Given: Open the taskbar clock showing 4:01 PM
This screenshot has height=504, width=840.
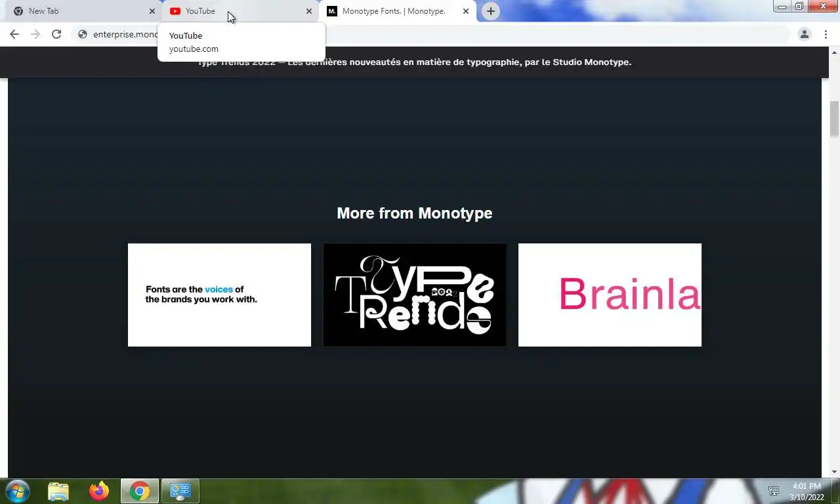Looking at the screenshot, I should click(x=807, y=492).
